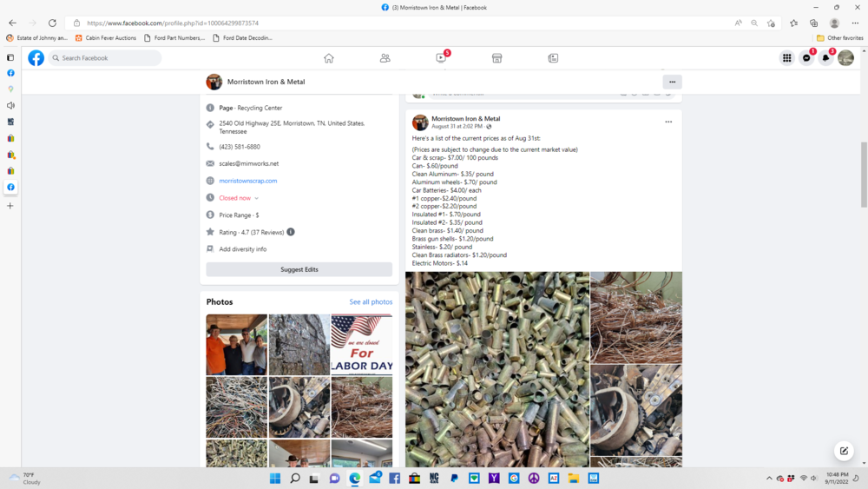Open the Facebook News/Pages feed icon

point(553,58)
